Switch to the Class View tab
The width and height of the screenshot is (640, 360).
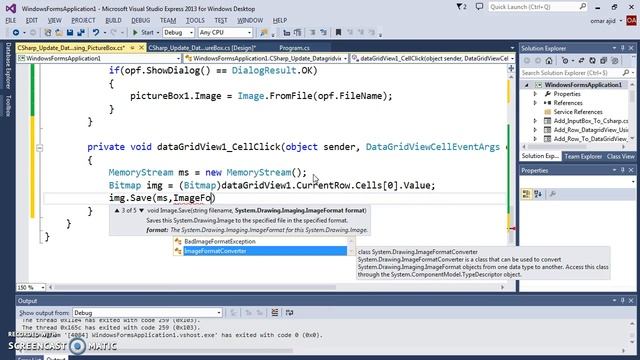point(620,156)
